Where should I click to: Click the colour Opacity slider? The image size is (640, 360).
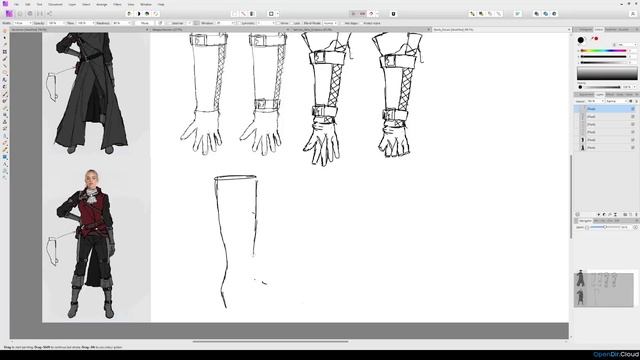[x=600, y=87]
